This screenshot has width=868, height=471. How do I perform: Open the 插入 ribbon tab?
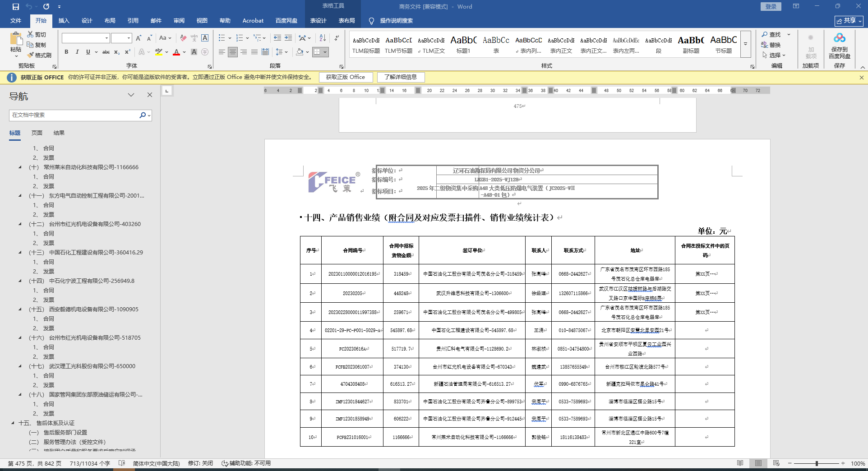[64, 21]
